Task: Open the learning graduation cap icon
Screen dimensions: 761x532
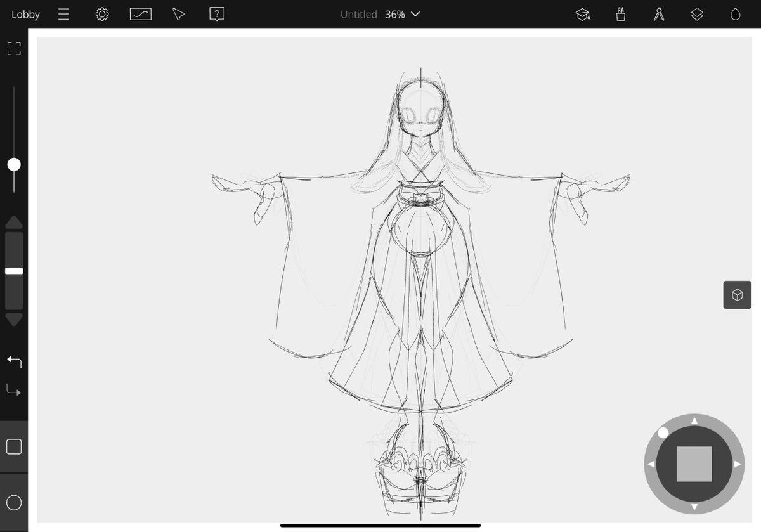Action: pyautogui.click(x=583, y=14)
